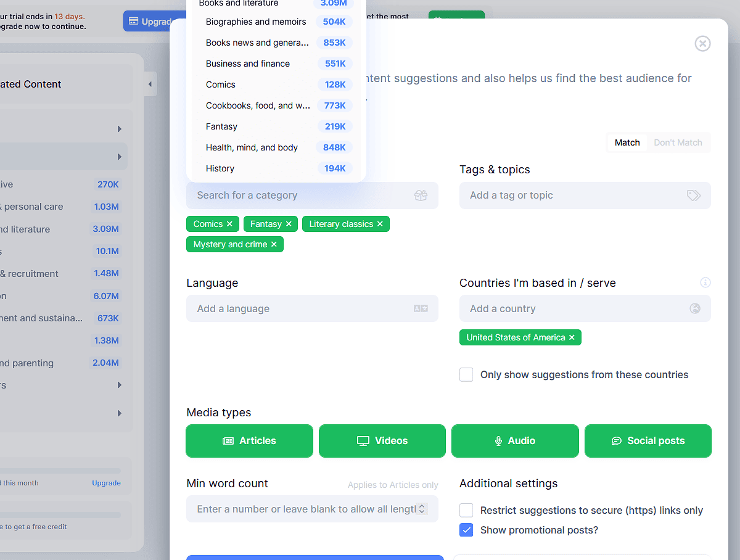740x560 pixels.
Task: Open the Add a country field
Action: coord(577,308)
